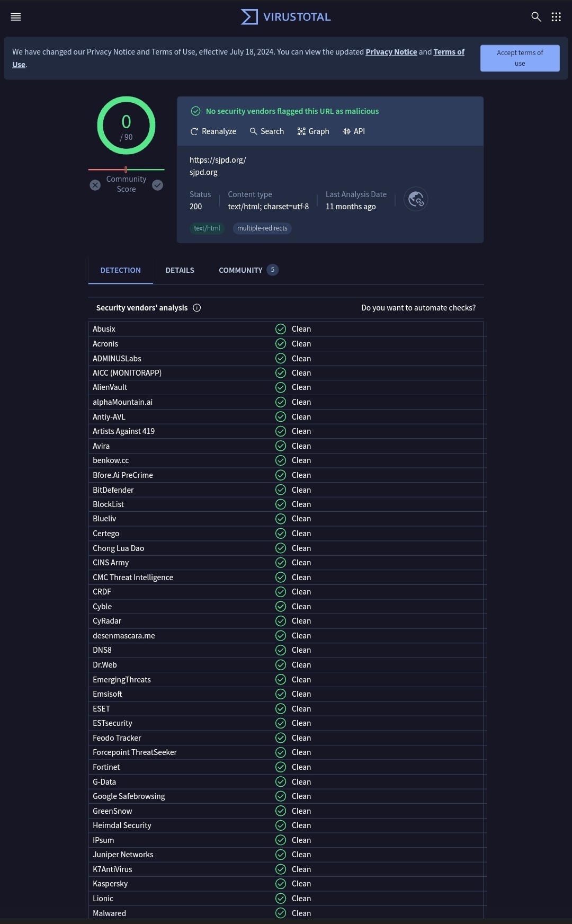
Task: Open the Privacy Notice link
Action: (391, 52)
